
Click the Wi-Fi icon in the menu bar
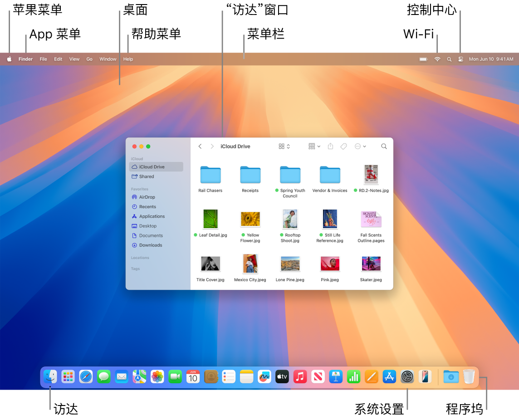[437, 59]
